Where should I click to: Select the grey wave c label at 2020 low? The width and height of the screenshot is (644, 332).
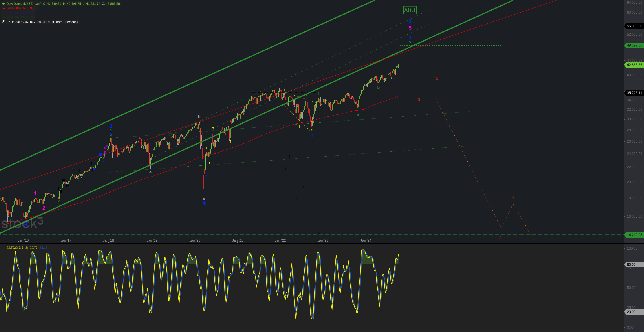204,199
